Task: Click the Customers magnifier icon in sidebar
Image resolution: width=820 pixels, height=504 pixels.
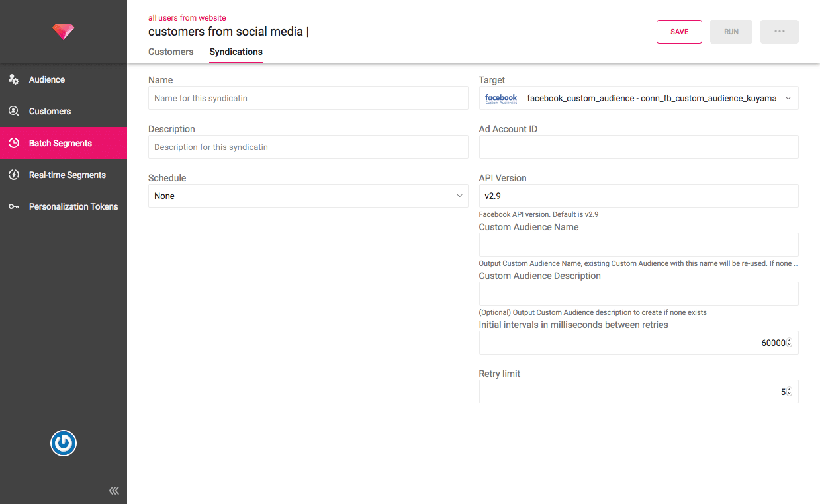Action: click(x=14, y=111)
